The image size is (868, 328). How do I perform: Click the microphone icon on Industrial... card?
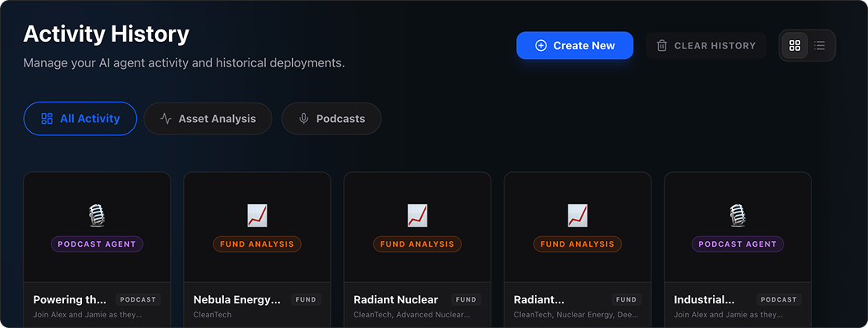coord(738,215)
